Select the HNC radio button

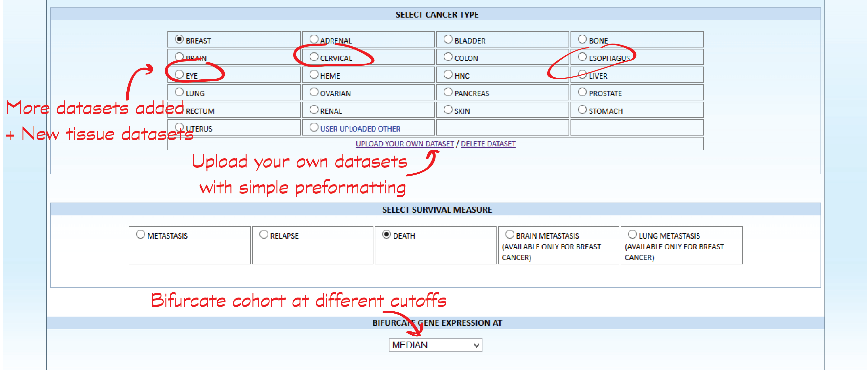[448, 74]
